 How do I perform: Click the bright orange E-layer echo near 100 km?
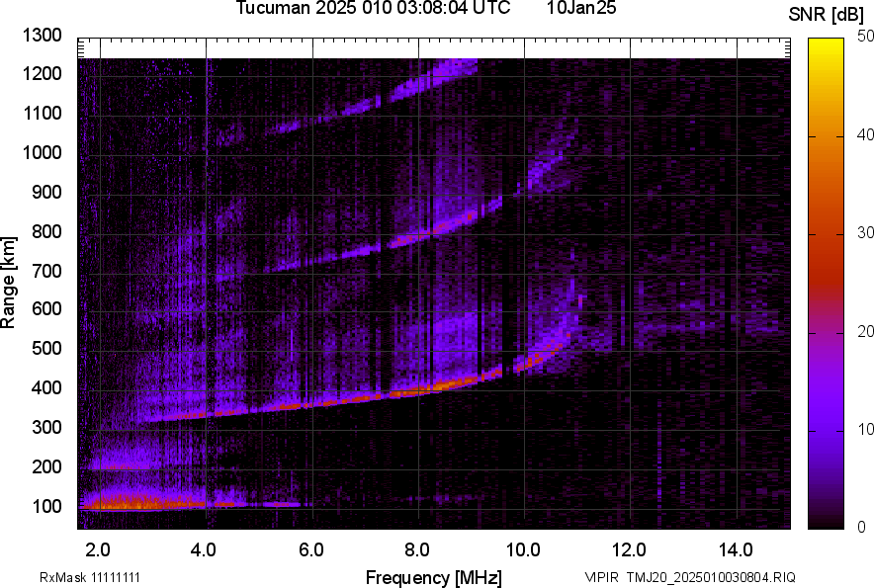tap(138, 504)
